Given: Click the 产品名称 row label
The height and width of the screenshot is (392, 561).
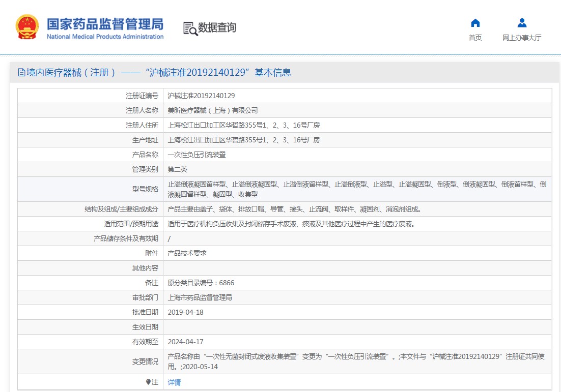Looking at the screenshot, I should 145,155.
